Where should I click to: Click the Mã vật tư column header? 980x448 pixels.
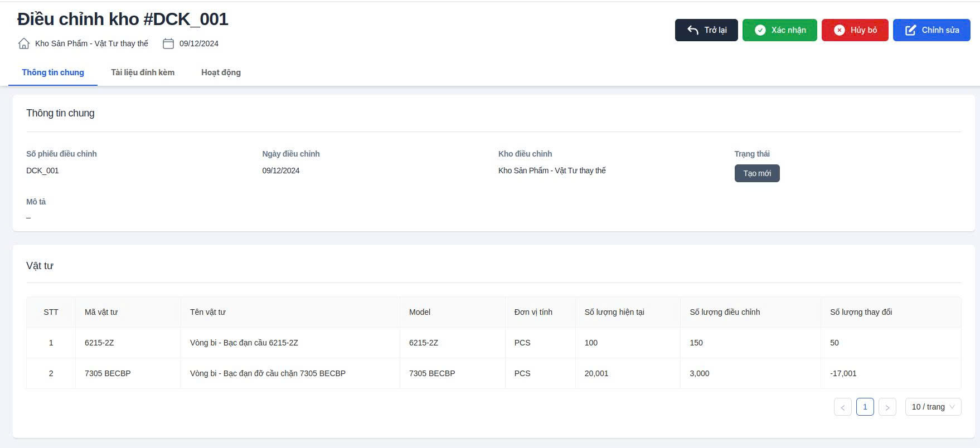[x=101, y=312]
